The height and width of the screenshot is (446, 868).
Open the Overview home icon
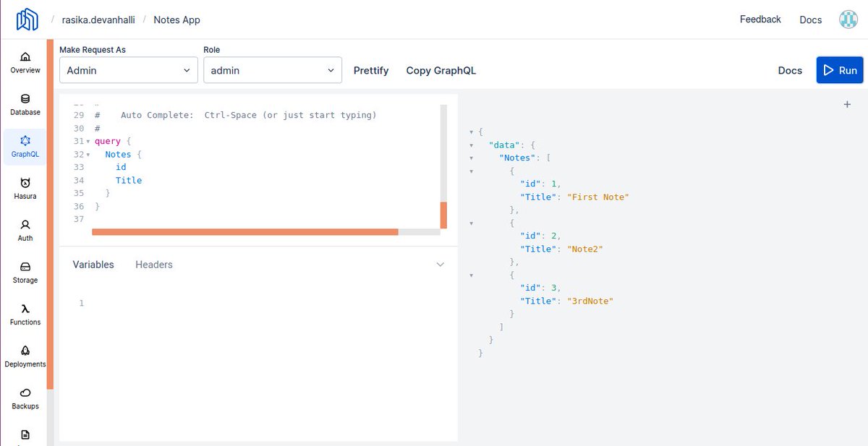point(25,56)
